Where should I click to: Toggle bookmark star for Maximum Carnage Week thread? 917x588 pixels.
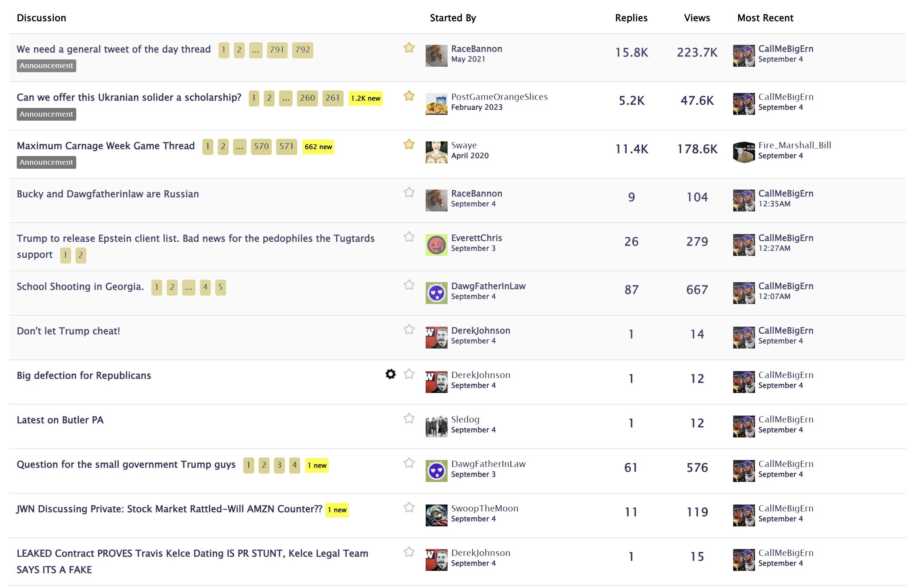pyautogui.click(x=409, y=144)
